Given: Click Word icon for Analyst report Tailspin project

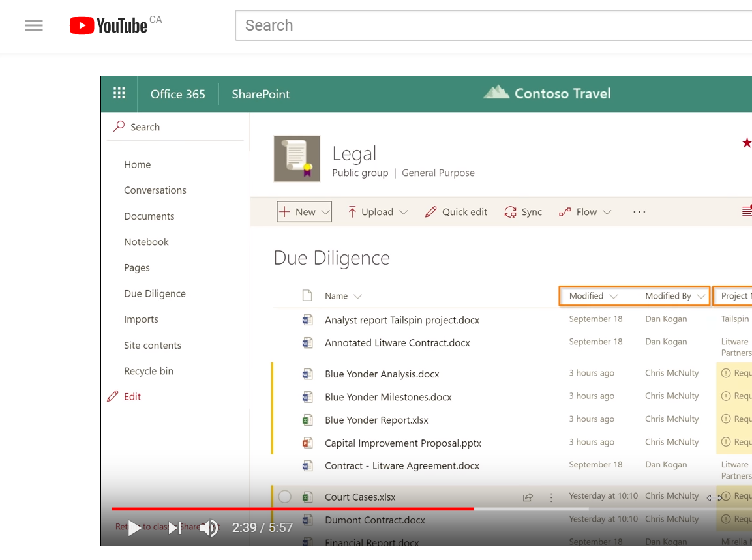Looking at the screenshot, I should click(307, 319).
